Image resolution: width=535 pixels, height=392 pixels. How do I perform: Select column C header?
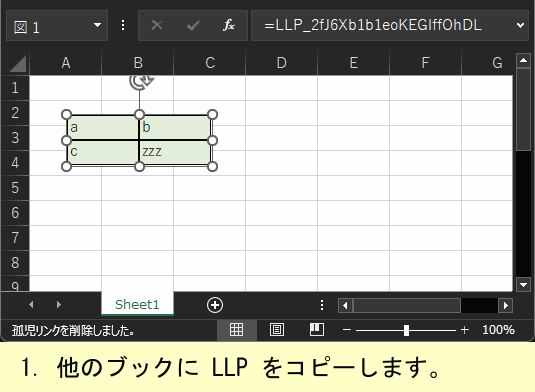click(209, 63)
